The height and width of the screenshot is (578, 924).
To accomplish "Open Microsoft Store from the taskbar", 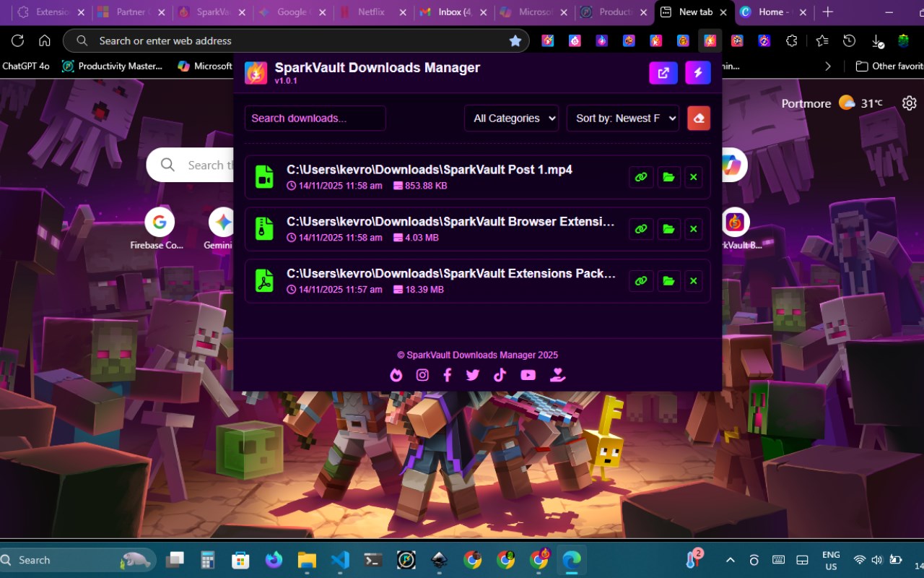I will pyautogui.click(x=240, y=560).
